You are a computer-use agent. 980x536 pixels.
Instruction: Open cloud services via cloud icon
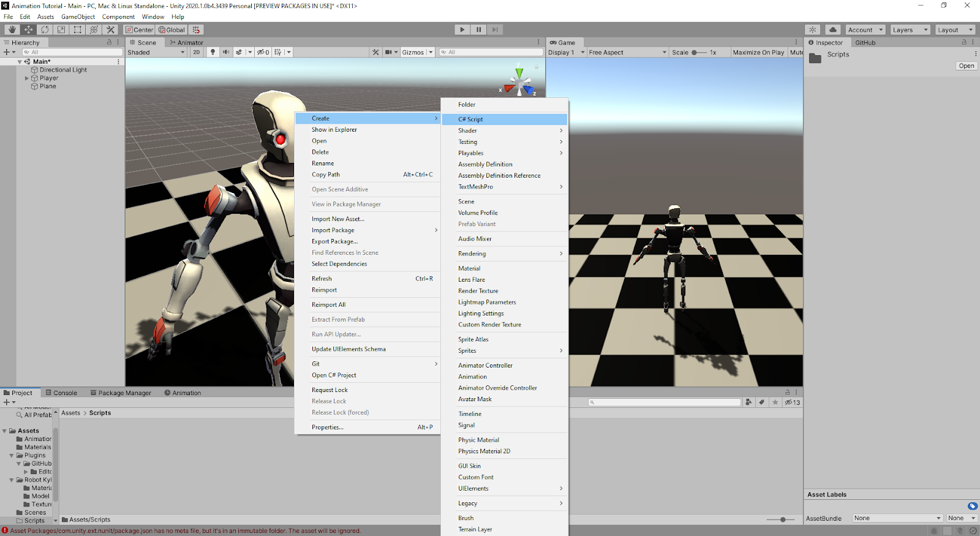[x=832, y=29]
